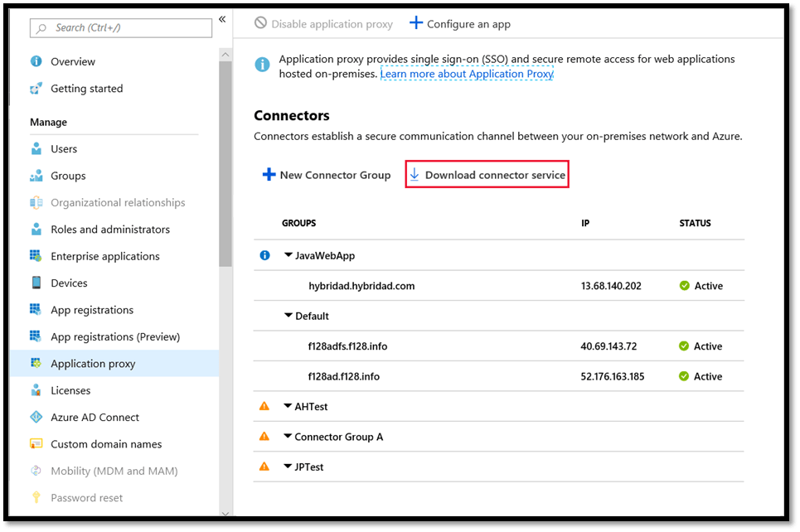Click the Azure AD Connect diamond icon
The height and width of the screenshot is (532, 800).
point(36,417)
